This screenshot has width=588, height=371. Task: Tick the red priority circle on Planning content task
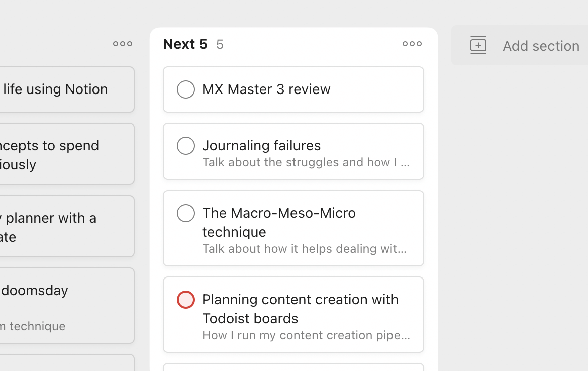[186, 300]
